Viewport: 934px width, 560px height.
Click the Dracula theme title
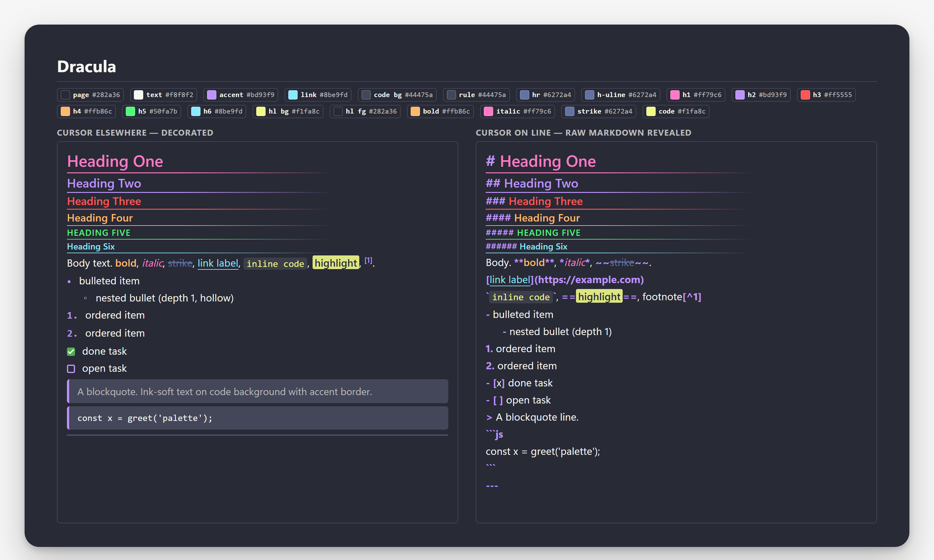pos(87,66)
